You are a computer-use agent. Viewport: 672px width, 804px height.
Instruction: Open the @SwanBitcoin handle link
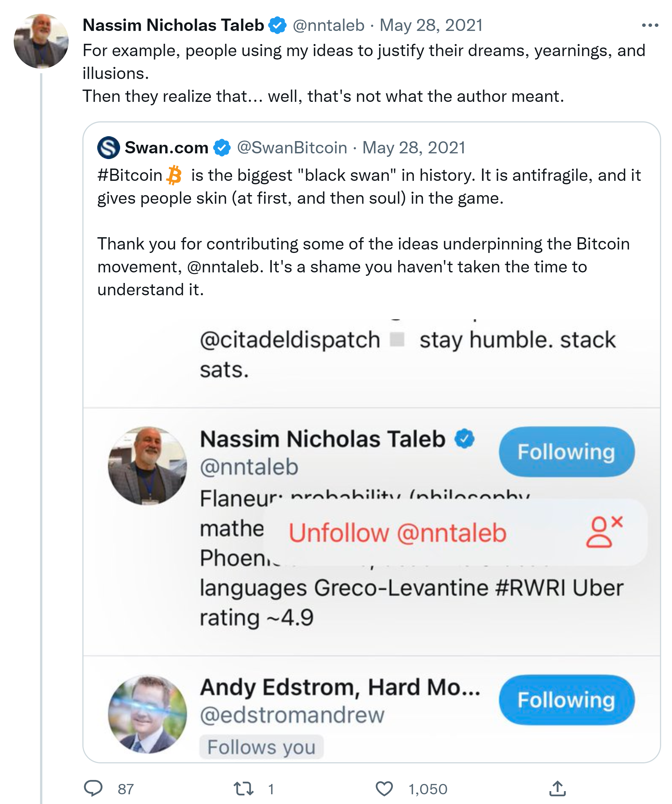pyautogui.click(x=292, y=148)
